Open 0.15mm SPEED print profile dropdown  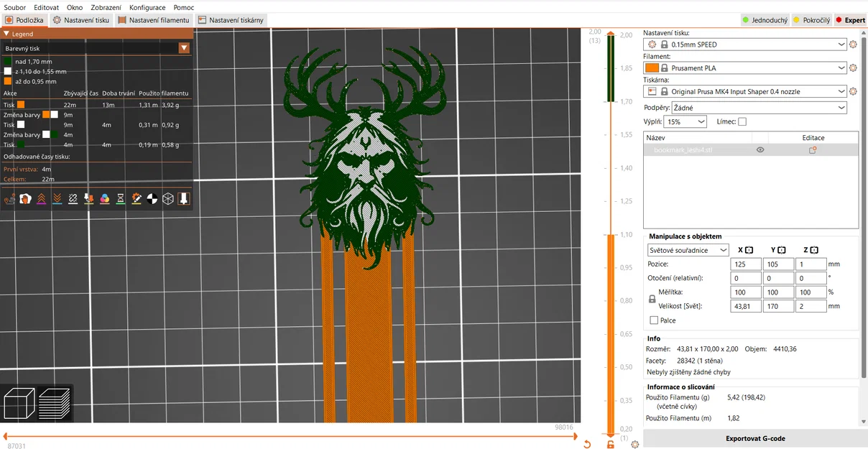point(745,45)
